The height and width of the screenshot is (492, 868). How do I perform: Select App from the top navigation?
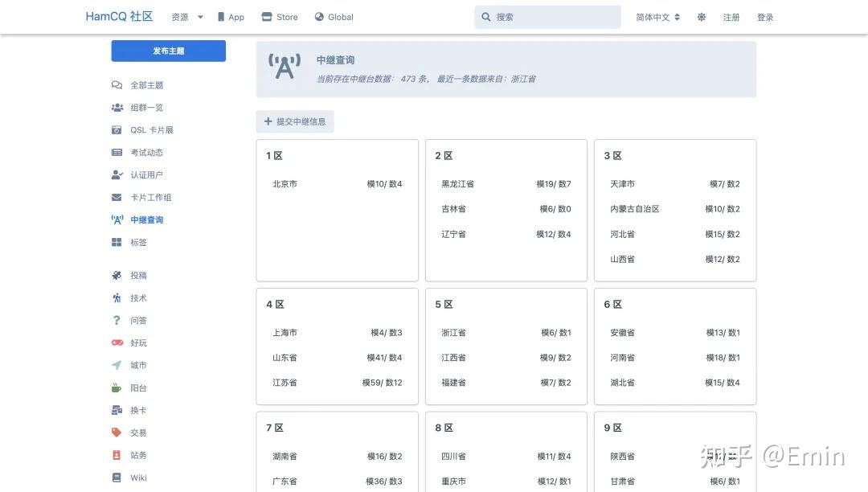coord(231,16)
